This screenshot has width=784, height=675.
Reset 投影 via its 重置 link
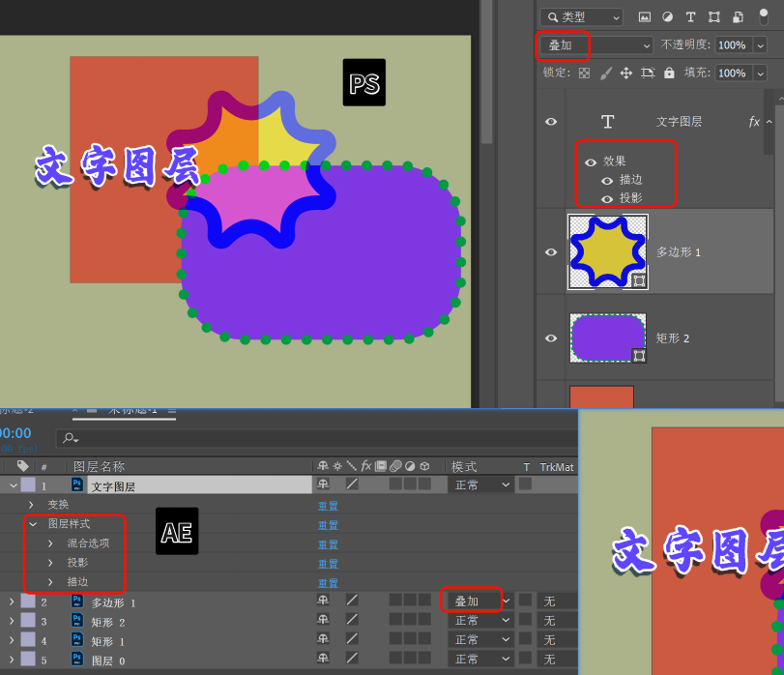point(328,564)
